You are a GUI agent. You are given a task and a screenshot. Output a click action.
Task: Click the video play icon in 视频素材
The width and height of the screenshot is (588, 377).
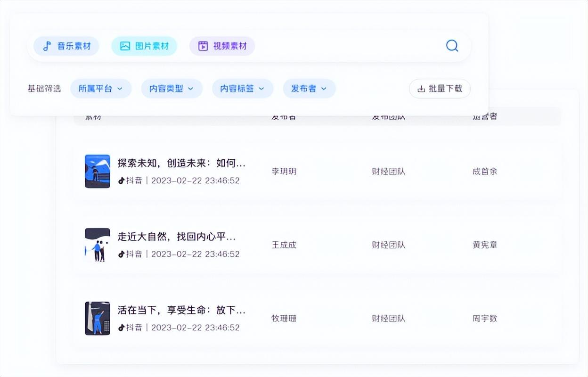[203, 46]
